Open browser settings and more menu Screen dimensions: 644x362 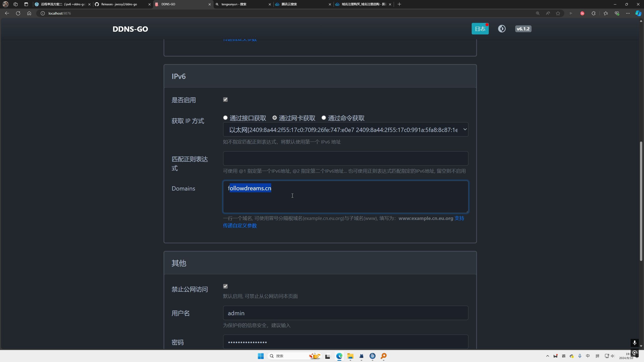(628, 13)
